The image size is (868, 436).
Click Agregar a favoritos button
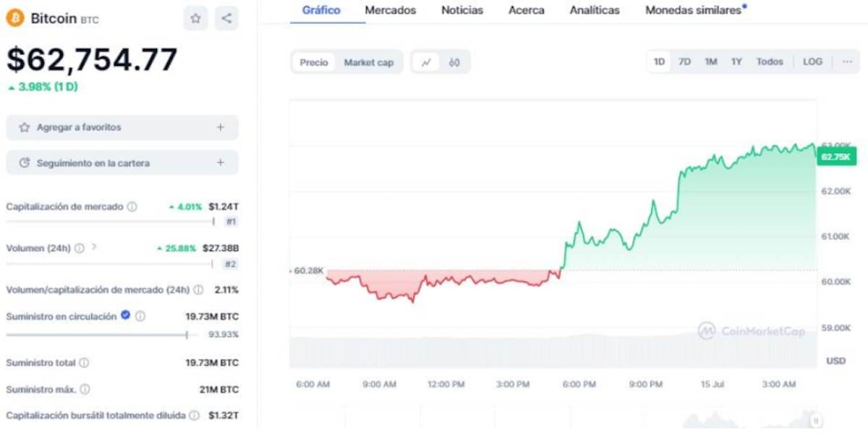pyautogui.click(x=122, y=127)
